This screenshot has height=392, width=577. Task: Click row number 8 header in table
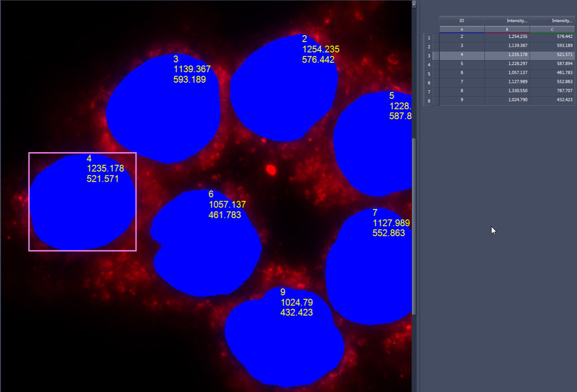click(428, 101)
